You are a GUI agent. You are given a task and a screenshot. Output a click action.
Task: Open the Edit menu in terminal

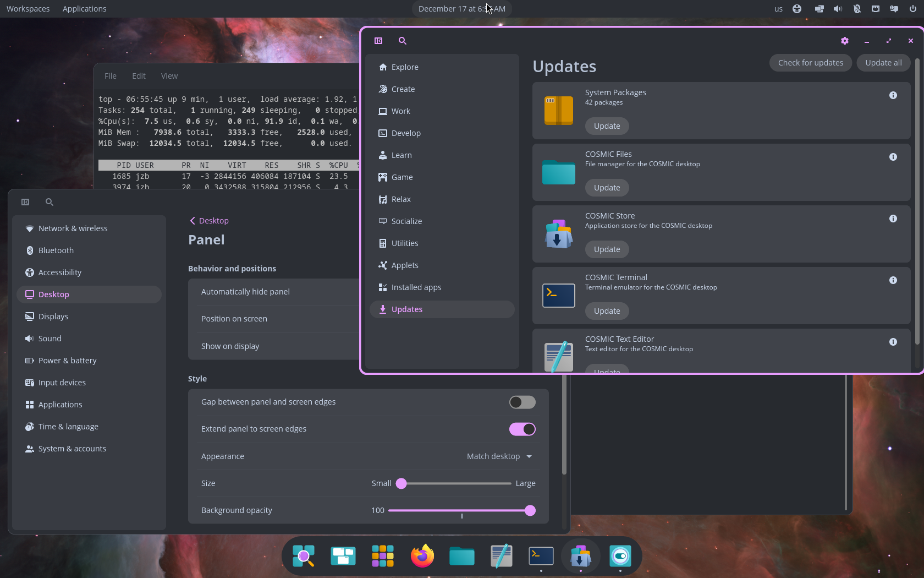tap(139, 76)
